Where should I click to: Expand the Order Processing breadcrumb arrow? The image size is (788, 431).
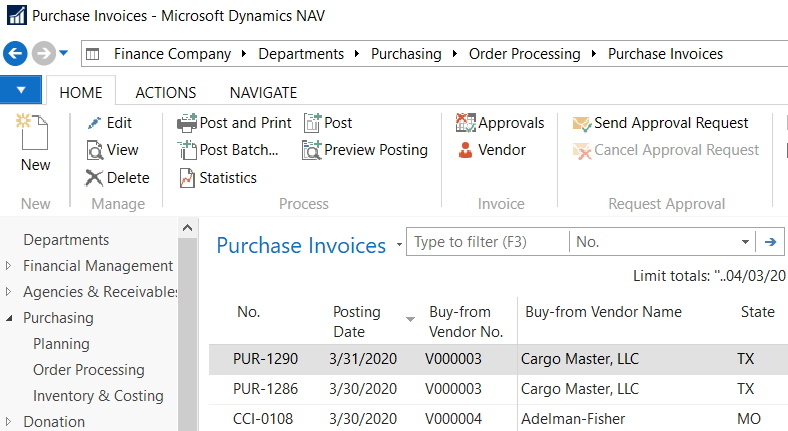coord(594,54)
